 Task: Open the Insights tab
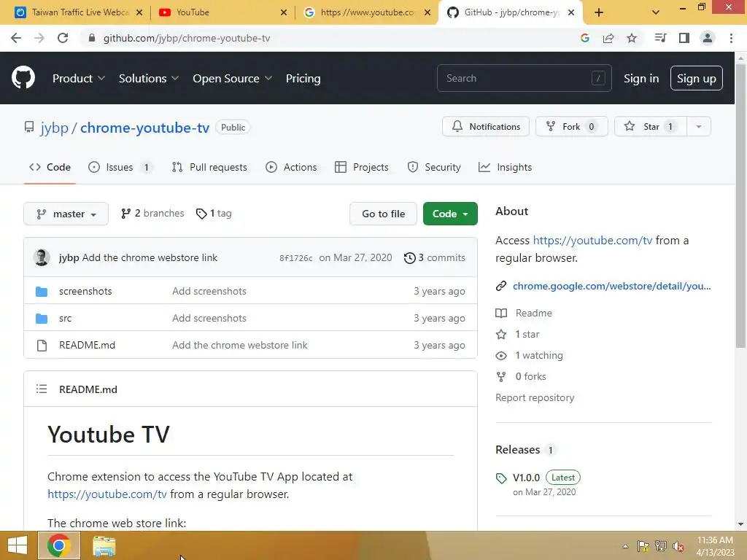[x=505, y=167]
